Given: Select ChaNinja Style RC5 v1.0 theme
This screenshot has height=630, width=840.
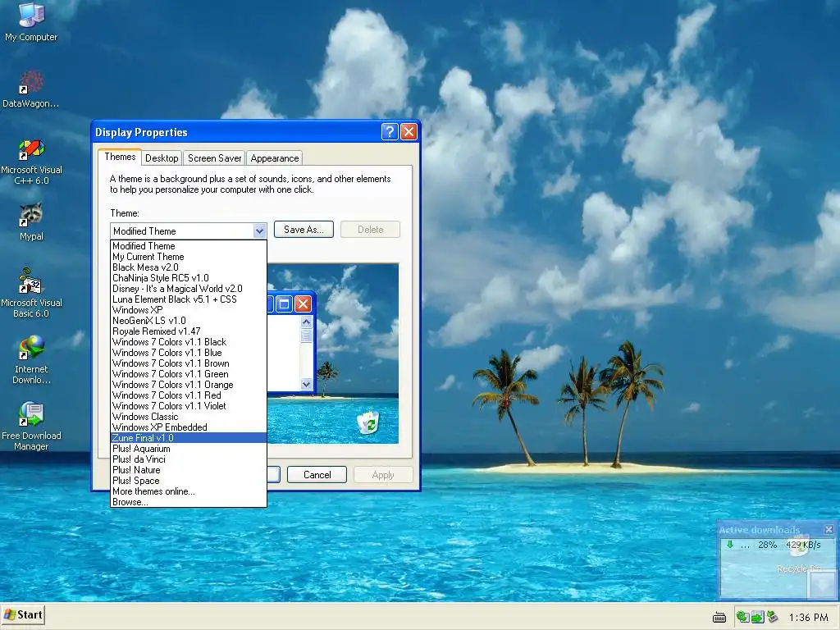Looking at the screenshot, I should pos(189,278).
